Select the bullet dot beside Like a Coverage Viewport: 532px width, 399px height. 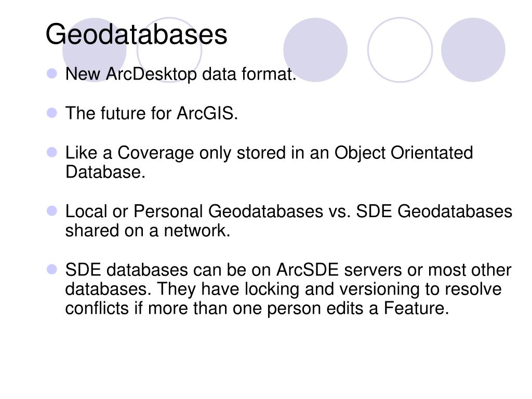(x=52, y=152)
